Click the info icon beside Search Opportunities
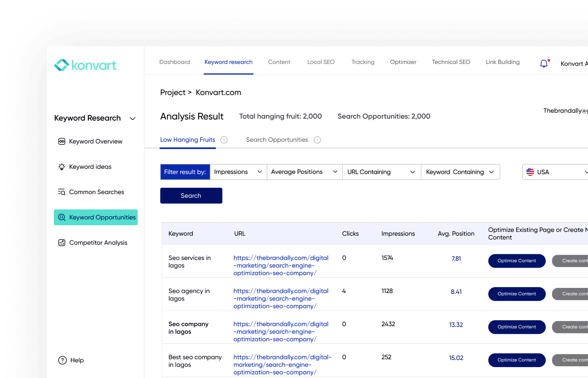Image resolution: width=588 pixels, height=378 pixels. click(x=317, y=140)
